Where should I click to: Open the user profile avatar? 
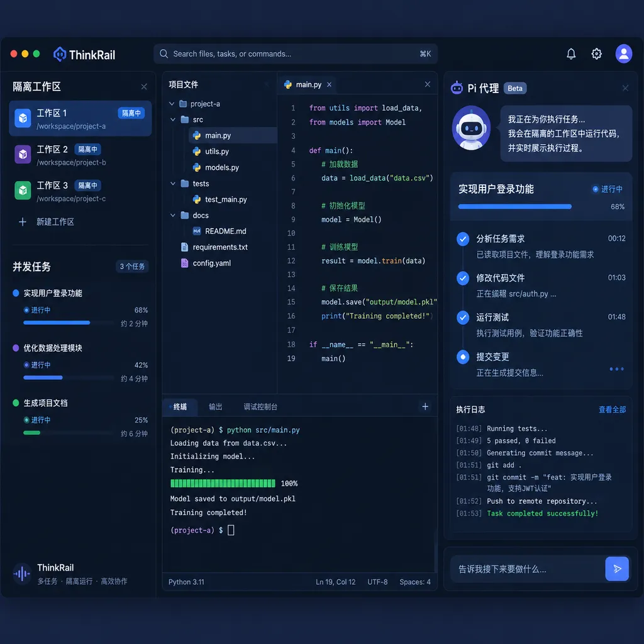point(623,54)
